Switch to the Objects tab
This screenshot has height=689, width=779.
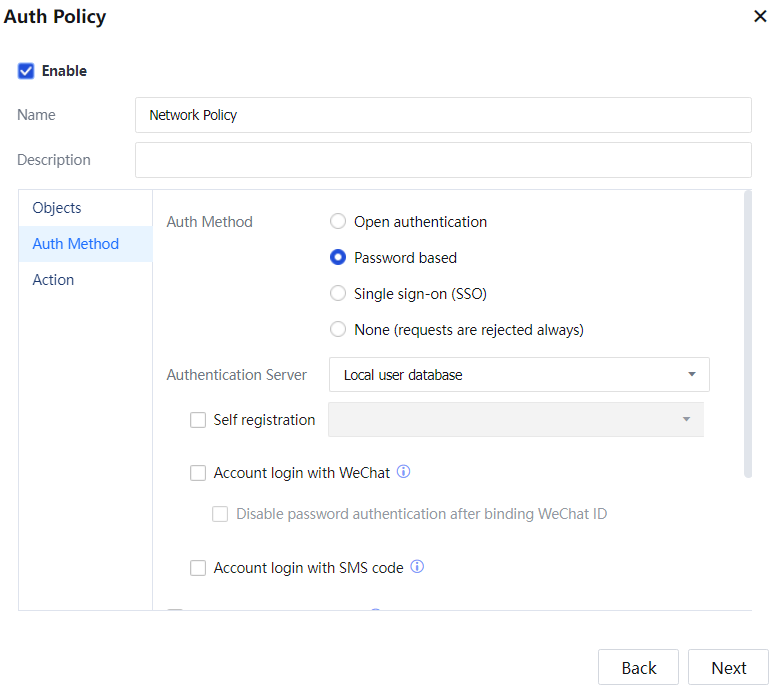coord(57,208)
